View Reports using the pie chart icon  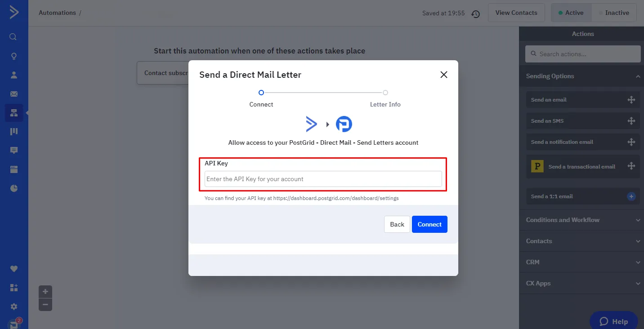pyautogui.click(x=13, y=188)
